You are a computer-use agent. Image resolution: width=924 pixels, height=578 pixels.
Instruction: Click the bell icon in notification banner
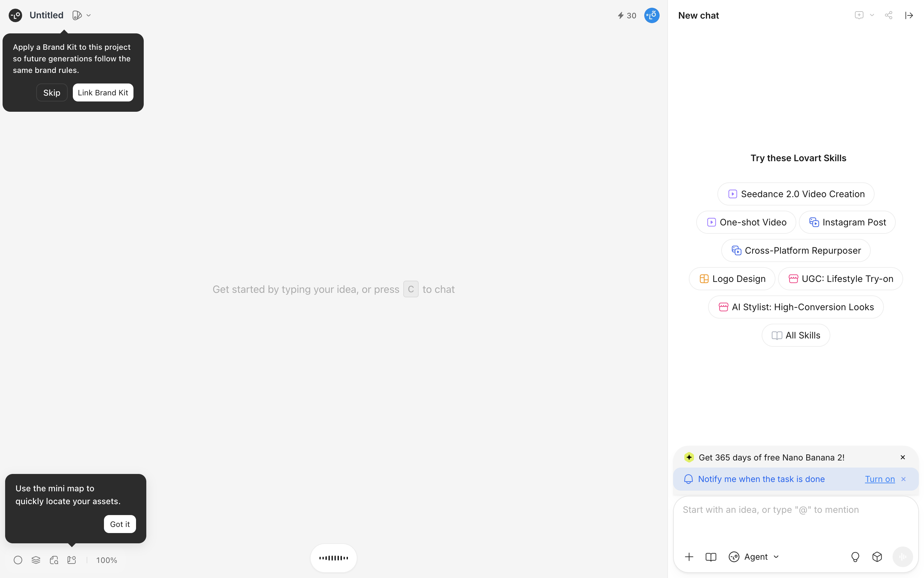[689, 479]
